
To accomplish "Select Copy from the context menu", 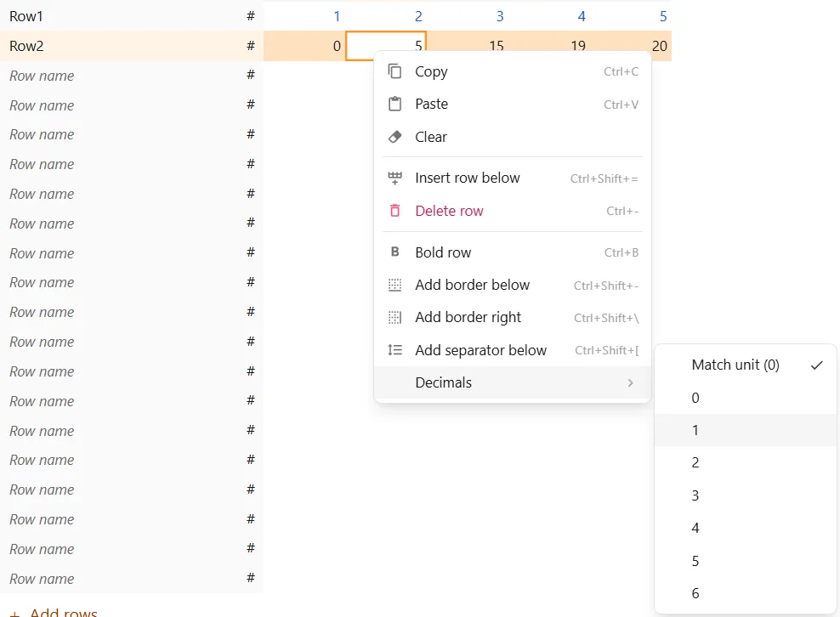I will 513,71.
